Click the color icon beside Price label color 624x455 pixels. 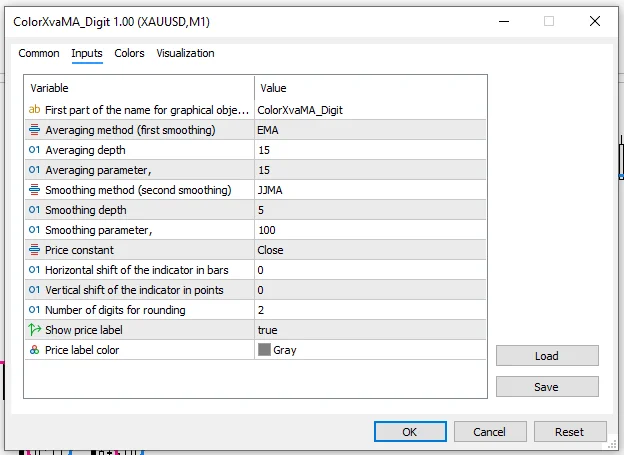(35, 350)
